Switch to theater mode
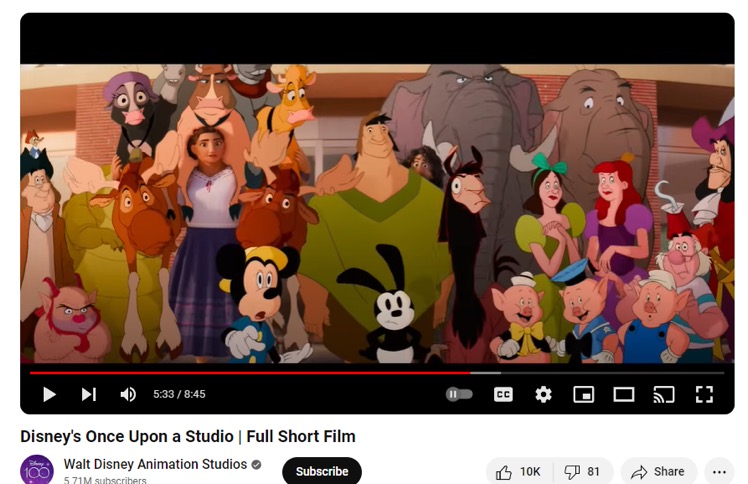This screenshot has height=484, width=748. (x=623, y=394)
